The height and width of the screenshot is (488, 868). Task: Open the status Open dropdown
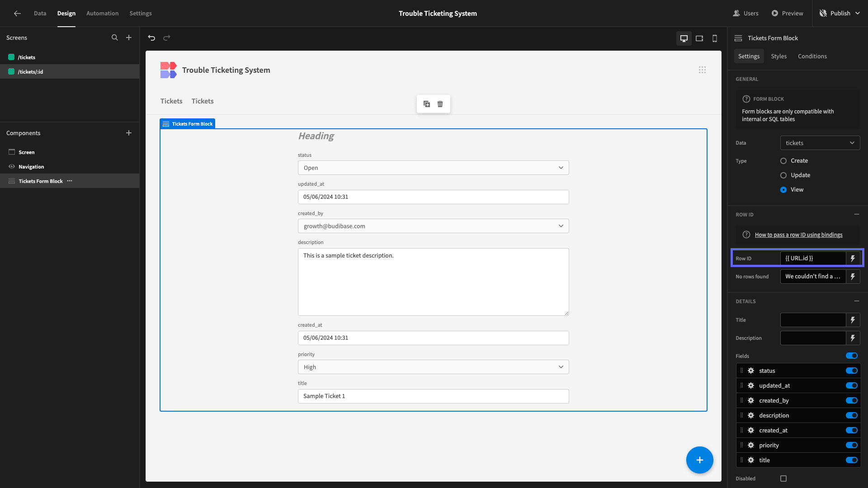[433, 168]
